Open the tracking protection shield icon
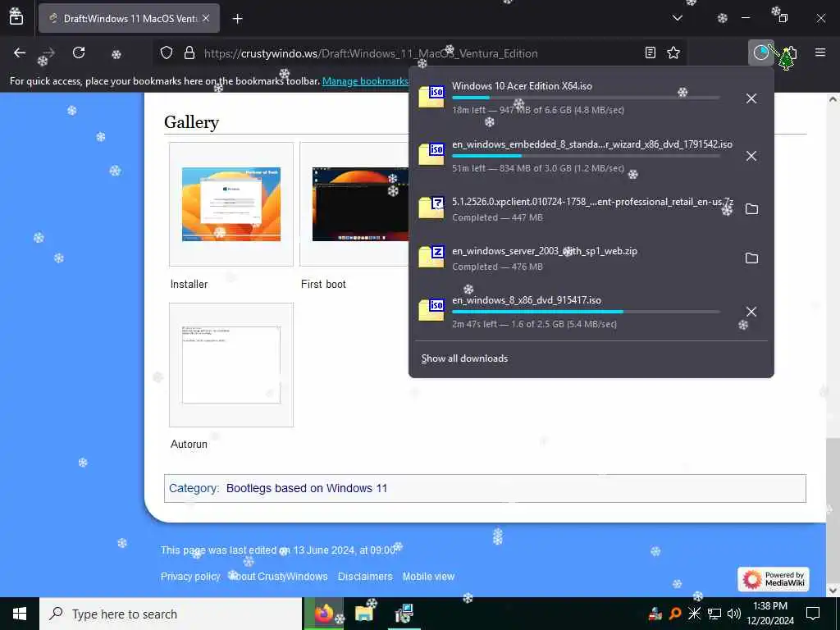This screenshot has width=840, height=630. [167, 53]
